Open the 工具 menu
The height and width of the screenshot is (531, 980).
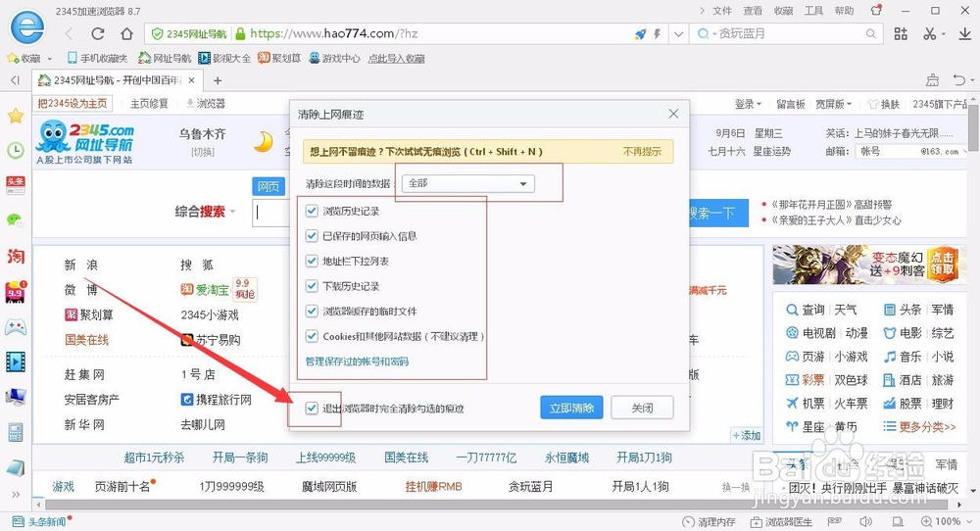[813, 11]
